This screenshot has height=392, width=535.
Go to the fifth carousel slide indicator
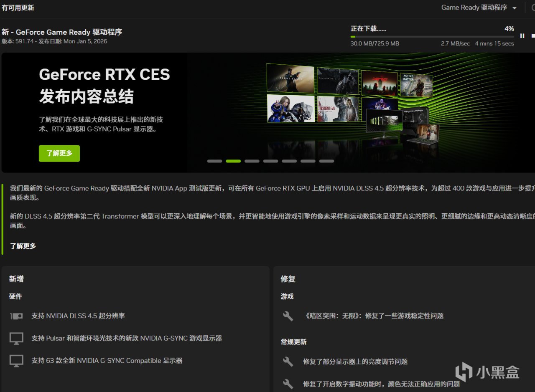pos(289,161)
